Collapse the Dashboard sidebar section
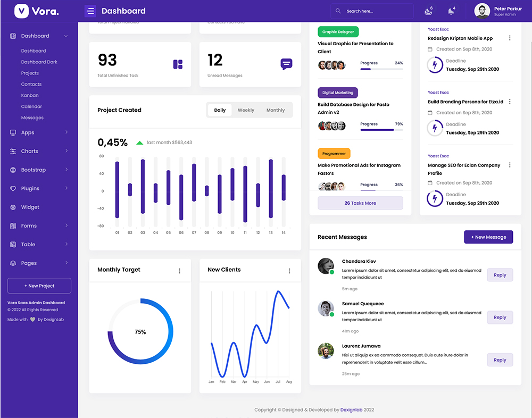 66,36
